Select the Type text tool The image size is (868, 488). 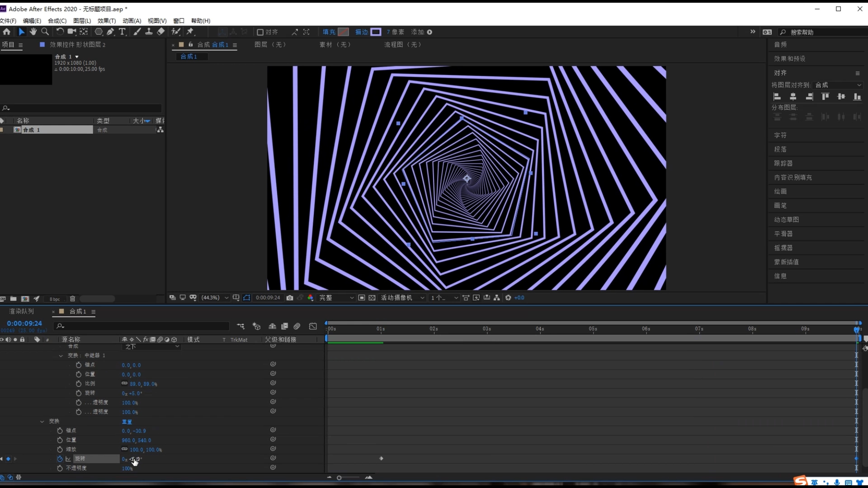point(122,32)
